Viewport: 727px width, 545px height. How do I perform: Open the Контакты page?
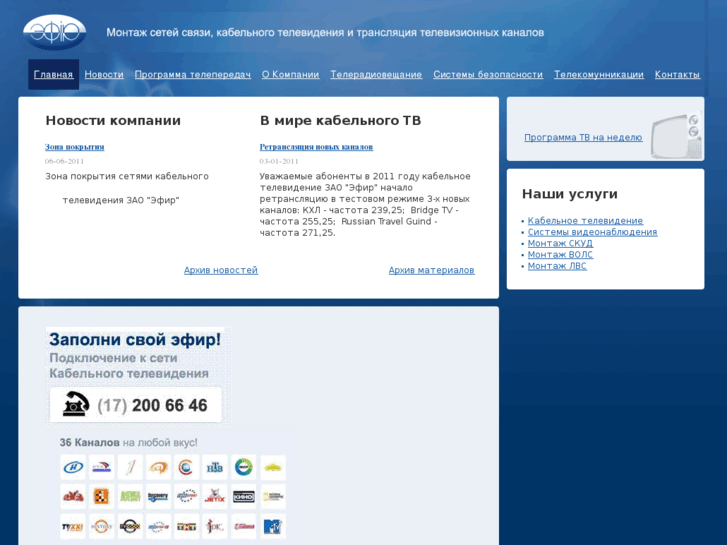coord(677,74)
